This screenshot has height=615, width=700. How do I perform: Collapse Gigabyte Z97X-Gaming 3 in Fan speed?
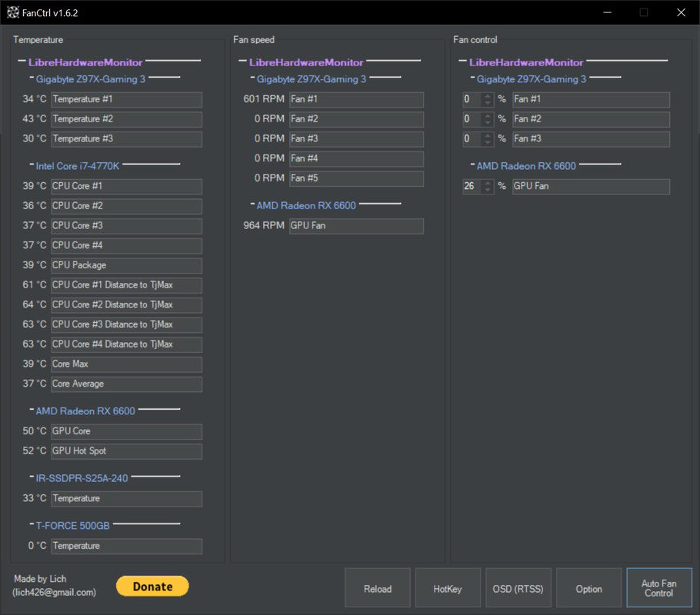(252, 78)
